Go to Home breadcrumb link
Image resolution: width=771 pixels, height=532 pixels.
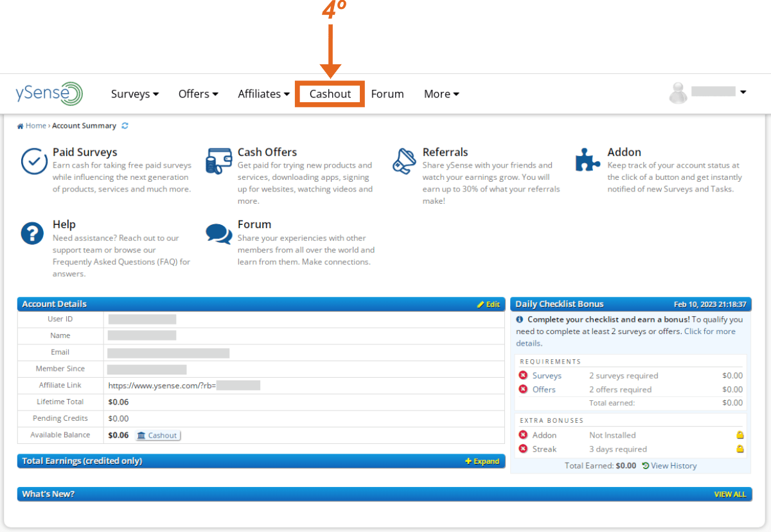[36, 126]
